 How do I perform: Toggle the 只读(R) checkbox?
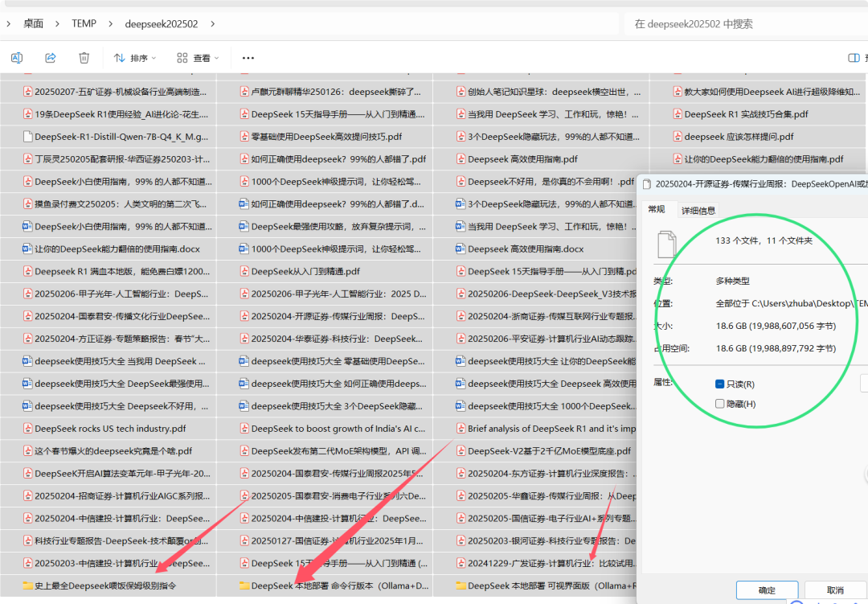click(719, 384)
